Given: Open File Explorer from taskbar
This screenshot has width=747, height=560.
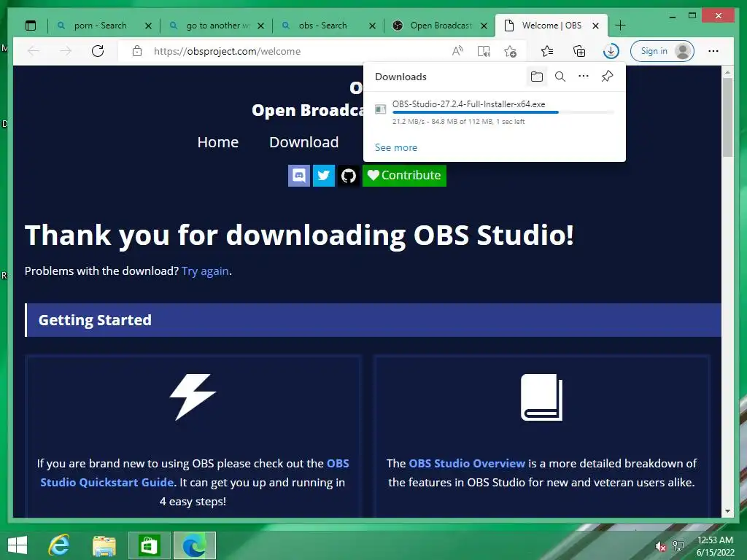Looking at the screenshot, I should coord(104,545).
